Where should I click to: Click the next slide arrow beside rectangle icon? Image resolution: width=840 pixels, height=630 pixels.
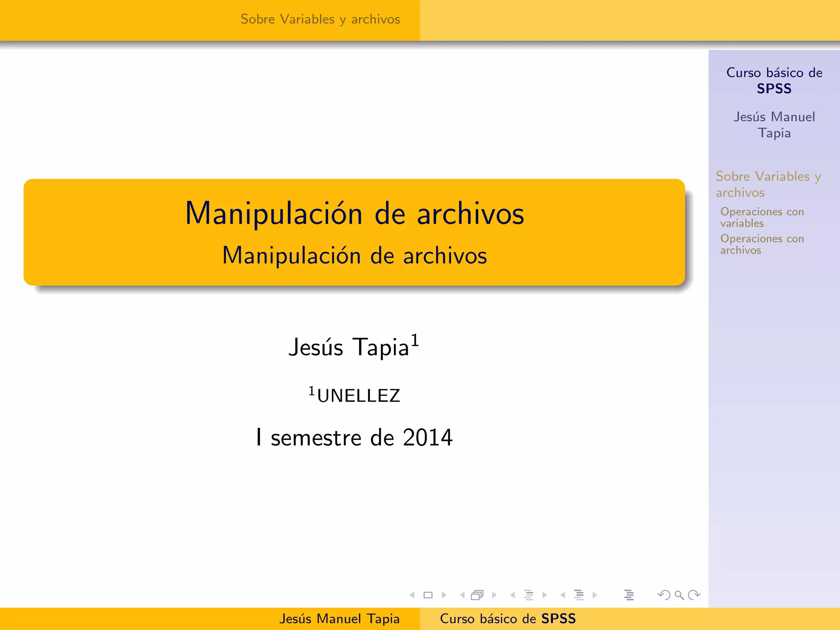(x=444, y=595)
